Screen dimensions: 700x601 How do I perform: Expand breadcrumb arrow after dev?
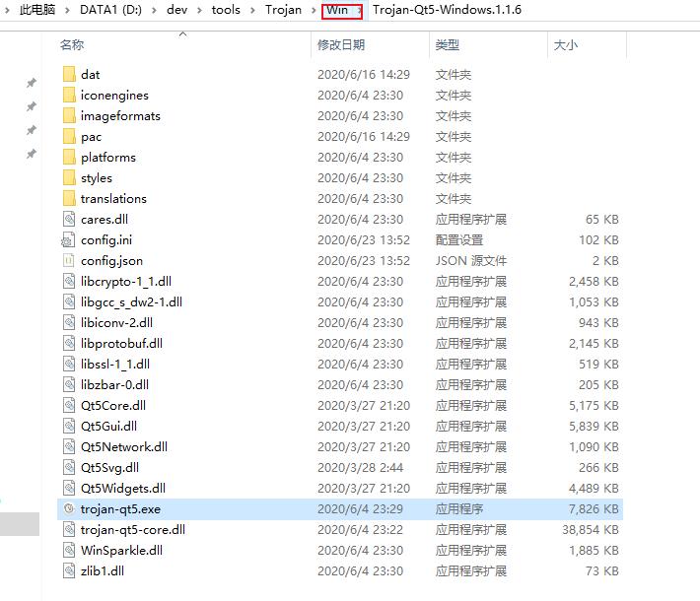click(x=199, y=10)
